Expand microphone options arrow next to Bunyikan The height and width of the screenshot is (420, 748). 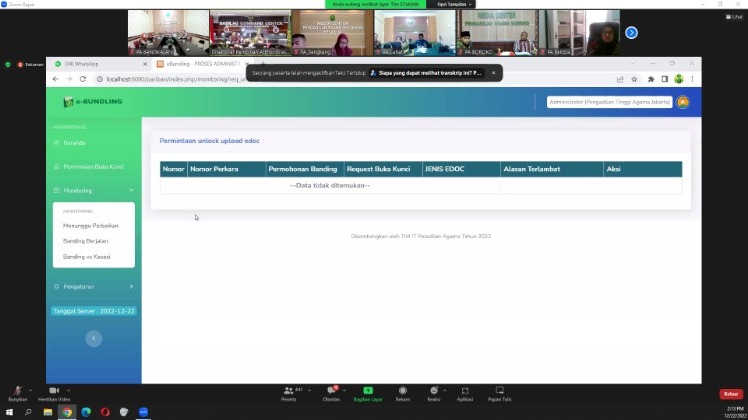31,390
